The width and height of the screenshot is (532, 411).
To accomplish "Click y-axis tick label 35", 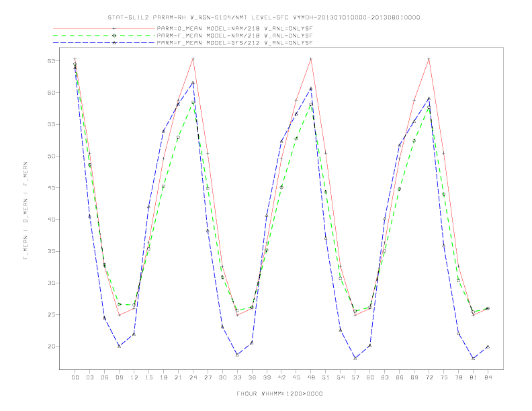I will tap(51, 251).
